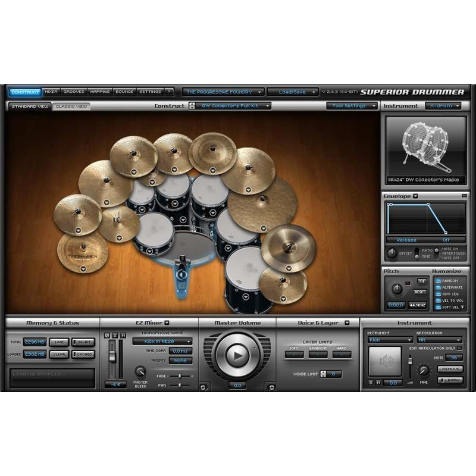Open the Voice & Layer panel menu arrow
Image resolution: width=476 pixels, height=476 pixels.
point(347,323)
